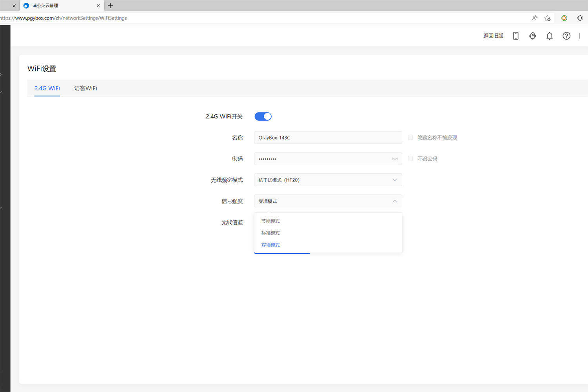Expand the 无线频宽模式 dropdown
The width and height of the screenshot is (588, 392).
tap(328, 180)
